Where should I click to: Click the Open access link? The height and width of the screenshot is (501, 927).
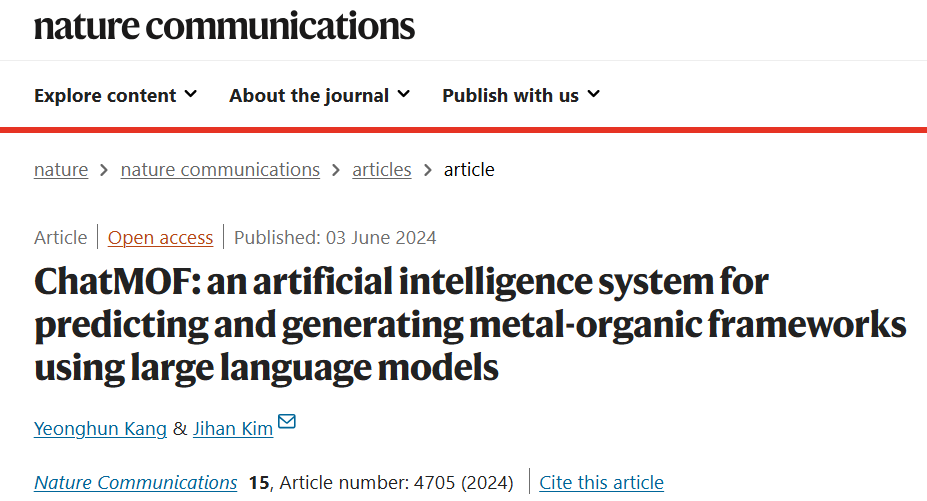[160, 238]
